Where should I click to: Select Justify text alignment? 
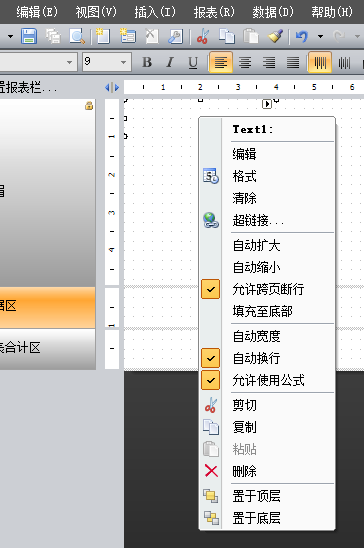pyautogui.click(x=293, y=63)
